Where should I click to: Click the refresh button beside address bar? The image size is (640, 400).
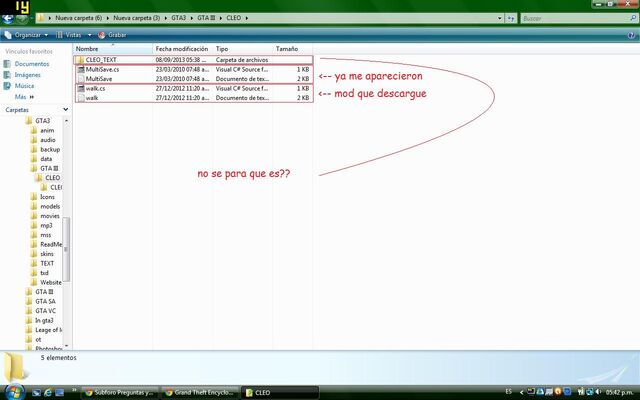511,18
